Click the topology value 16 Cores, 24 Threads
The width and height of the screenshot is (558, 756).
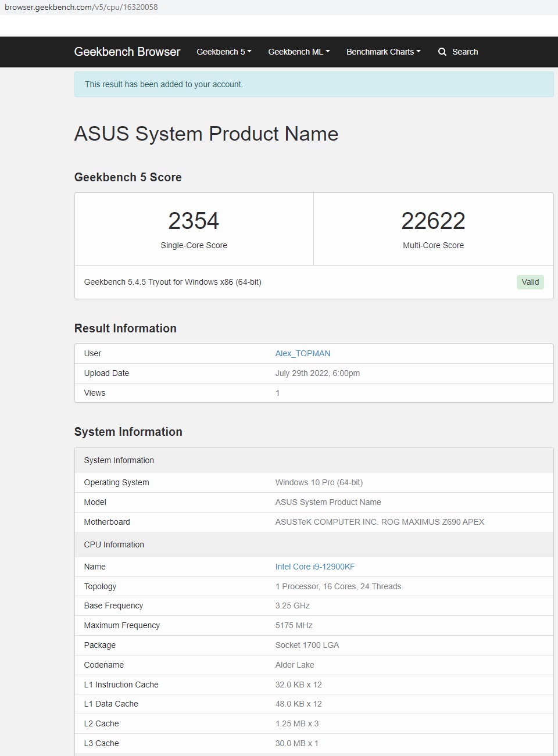(338, 586)
